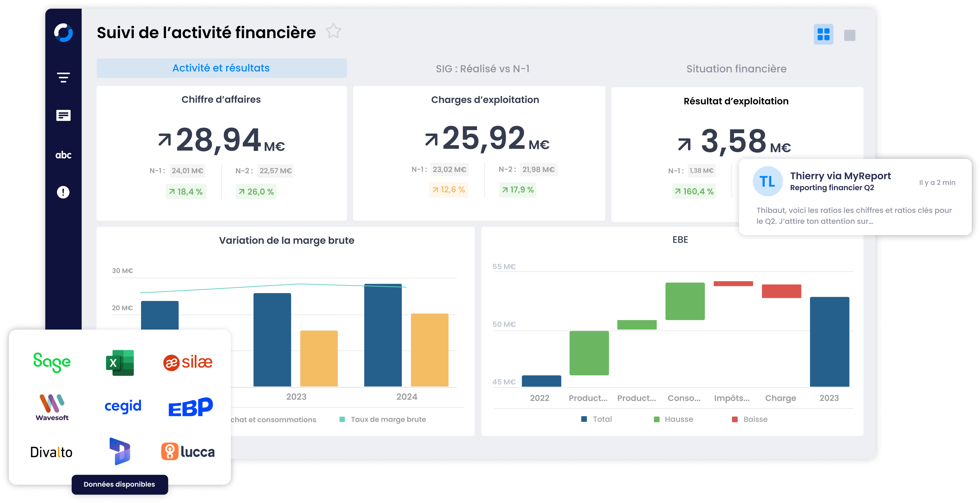Select the Activité et résultats tab

[x=221, y=68]
